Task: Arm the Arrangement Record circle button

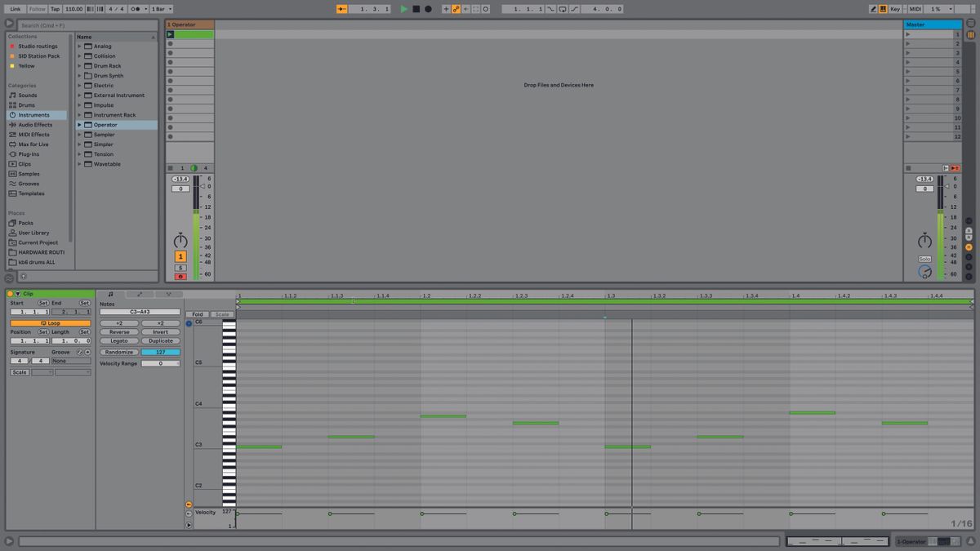Action: click(x=428, y=9)
